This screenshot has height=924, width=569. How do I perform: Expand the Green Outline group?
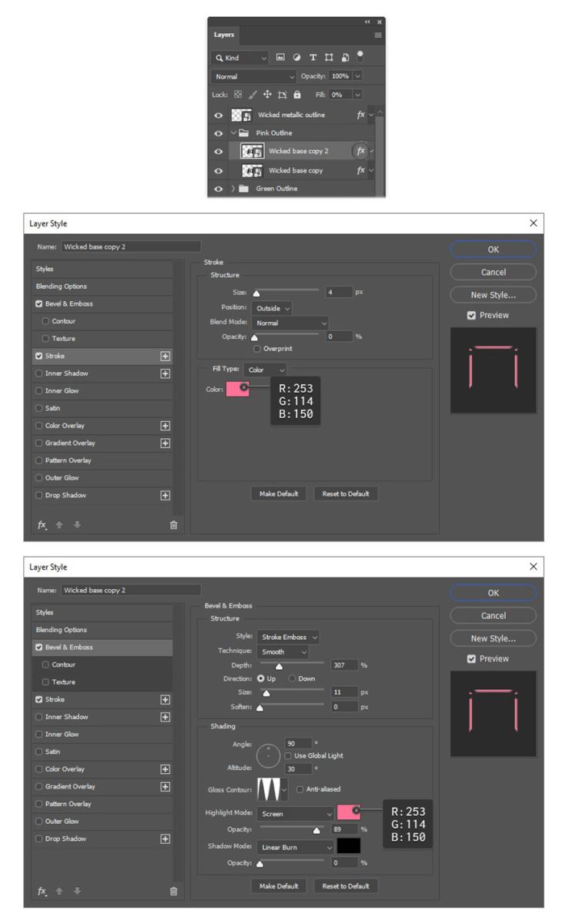(x=233, y=189)
